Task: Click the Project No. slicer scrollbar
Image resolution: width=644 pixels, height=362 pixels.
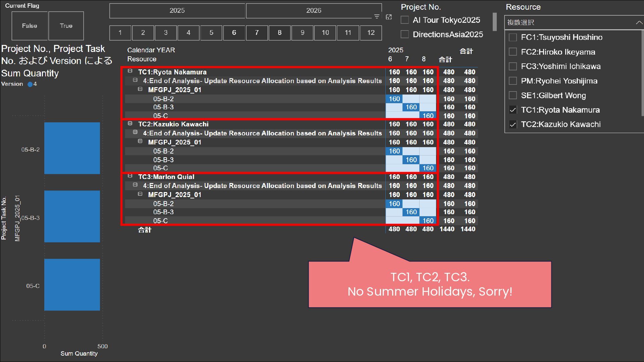Action: [x=494, y=22]
